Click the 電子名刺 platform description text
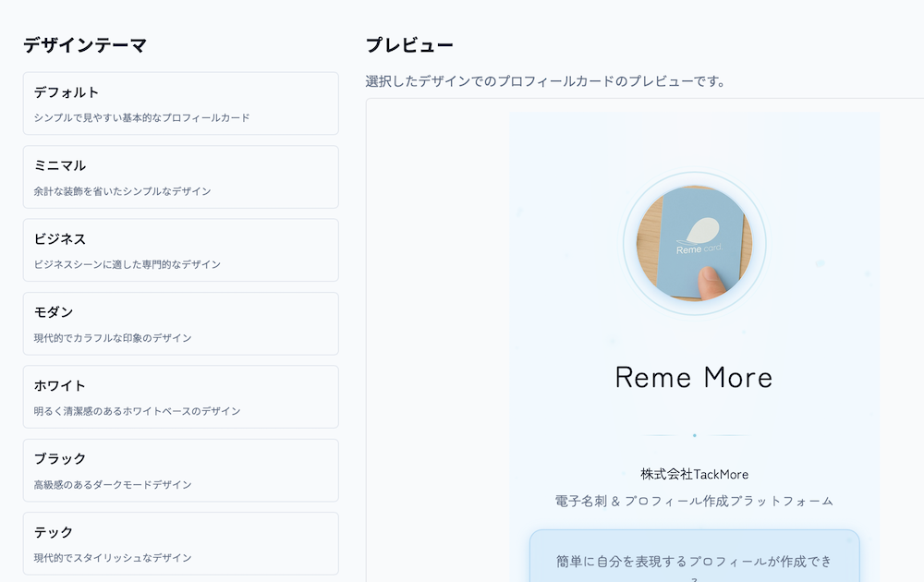The width and height of the screenshot is (924, 582). 694,500
